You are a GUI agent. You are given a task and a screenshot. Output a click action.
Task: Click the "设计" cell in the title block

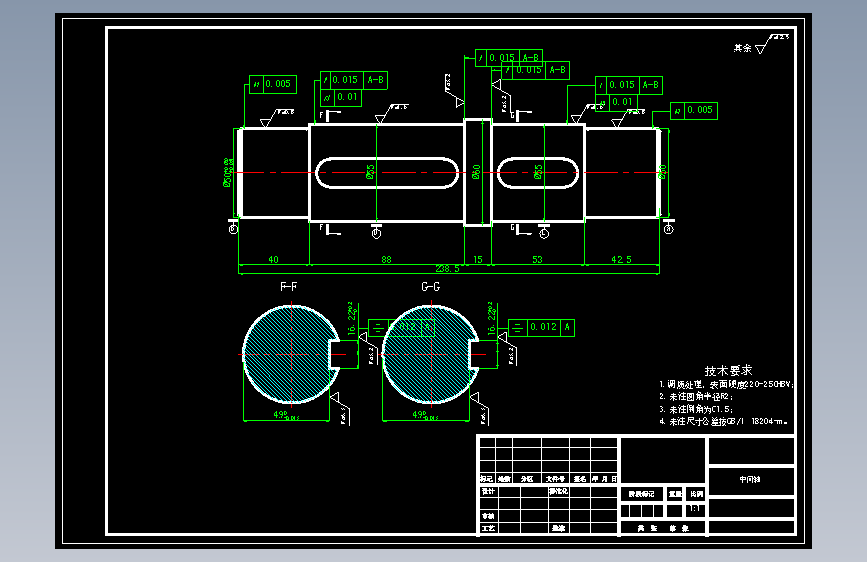[x=488, y=491]
